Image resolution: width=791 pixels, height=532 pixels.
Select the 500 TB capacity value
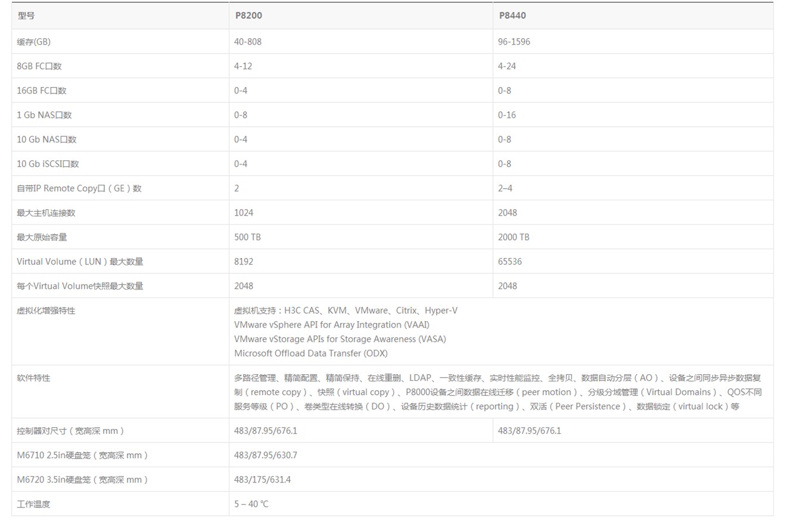[x=247, y=237]
